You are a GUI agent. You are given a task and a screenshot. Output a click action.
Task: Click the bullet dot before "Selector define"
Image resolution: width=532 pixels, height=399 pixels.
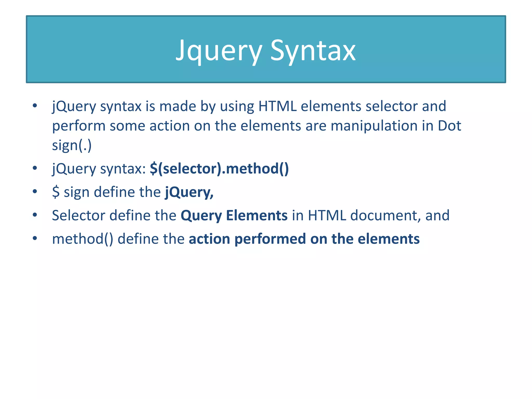click(x=35, y=215)
